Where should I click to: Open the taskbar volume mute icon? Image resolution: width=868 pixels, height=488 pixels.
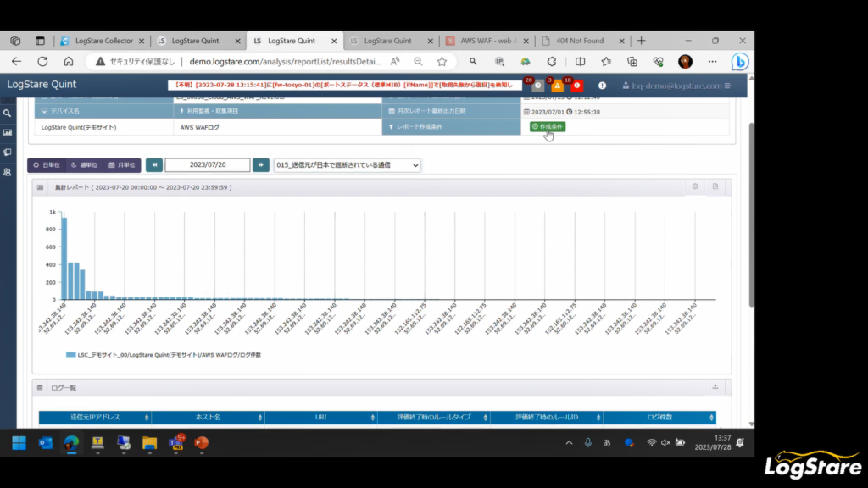click(x=666, y=442)
